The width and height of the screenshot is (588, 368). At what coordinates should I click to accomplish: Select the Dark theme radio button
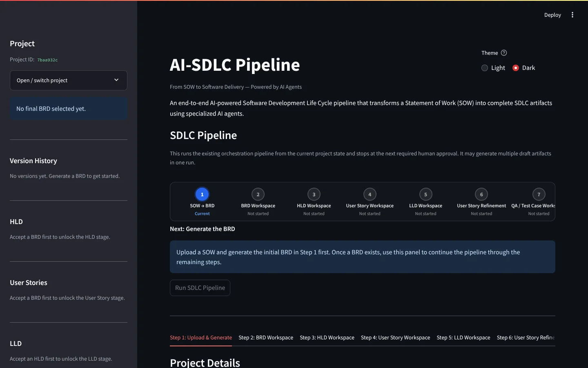tap(516, 68)
